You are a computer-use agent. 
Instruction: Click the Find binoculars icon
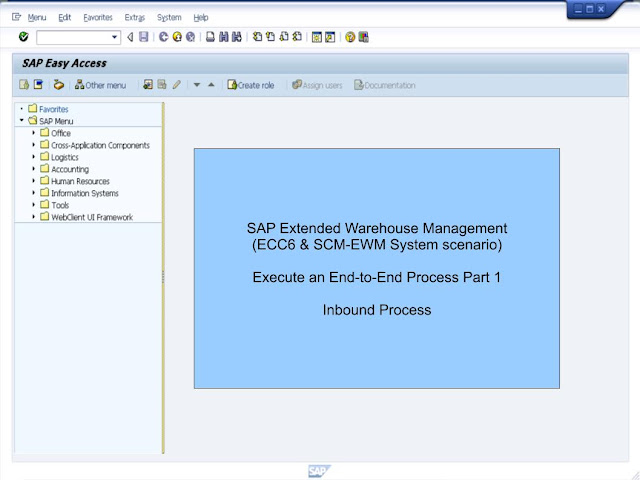(224, 37)
